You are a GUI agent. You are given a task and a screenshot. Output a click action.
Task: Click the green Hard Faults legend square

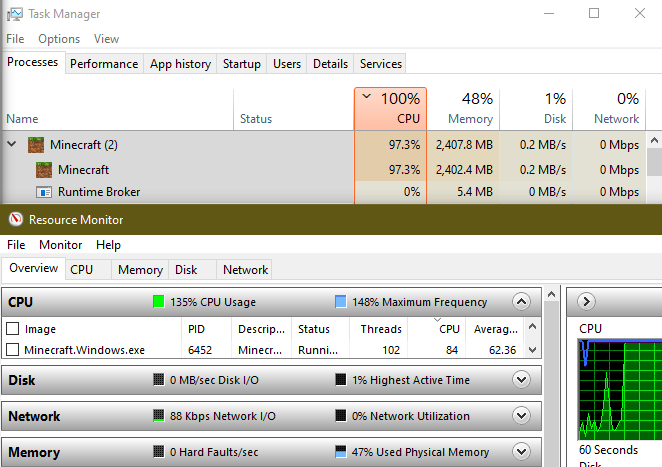coord(158,452)
